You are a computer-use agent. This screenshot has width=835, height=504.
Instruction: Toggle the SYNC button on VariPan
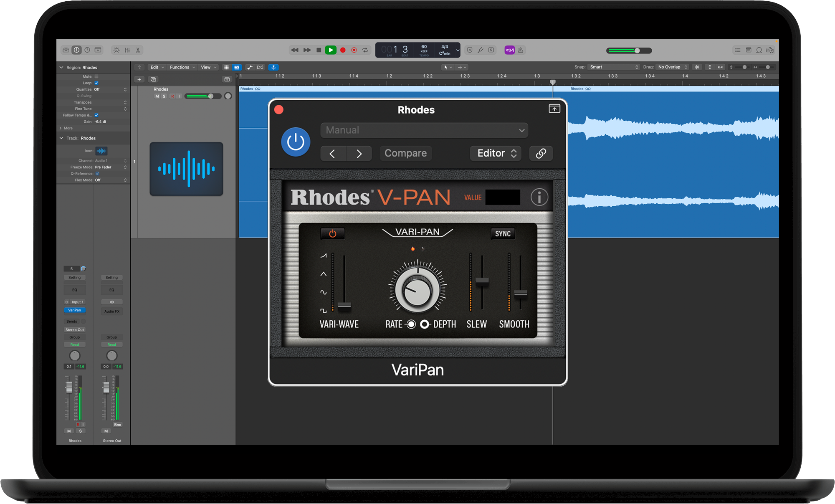pyautogui.click(x=503, y=234)
